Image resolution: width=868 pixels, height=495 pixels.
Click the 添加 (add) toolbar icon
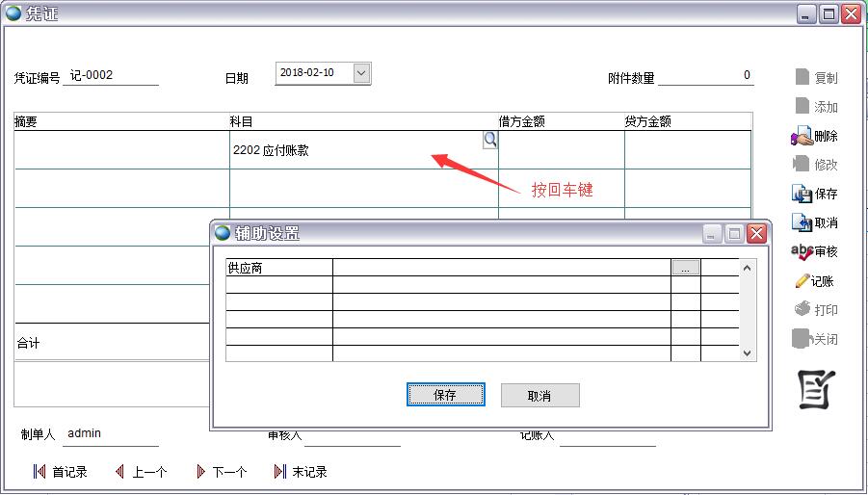point(802,107)
